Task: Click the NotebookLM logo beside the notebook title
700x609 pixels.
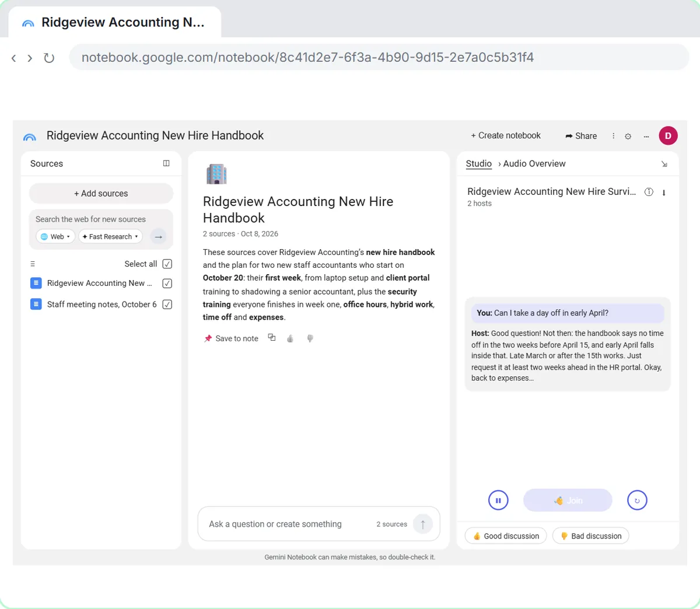Action: click(29, 136)
